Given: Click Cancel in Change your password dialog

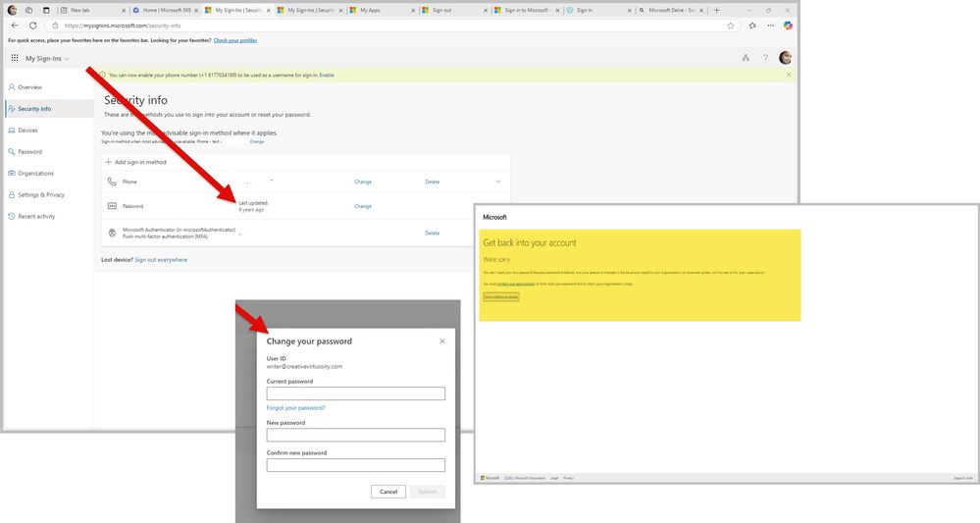Looking at the screenshot, I should click(388, 492).
